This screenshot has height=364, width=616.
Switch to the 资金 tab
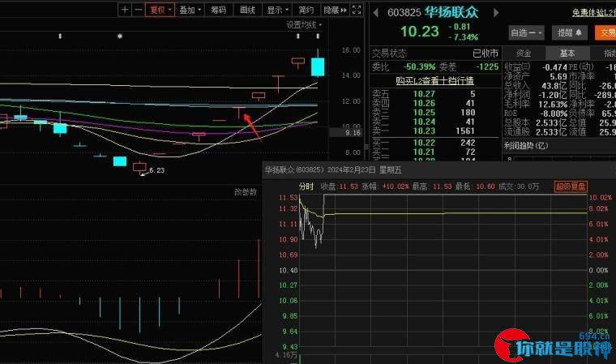pos(524,53)
